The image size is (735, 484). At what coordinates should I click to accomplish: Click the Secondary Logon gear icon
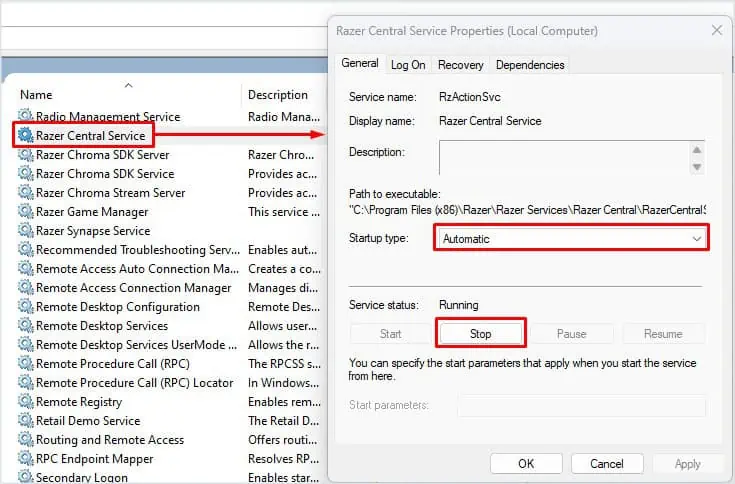point(26,477)
